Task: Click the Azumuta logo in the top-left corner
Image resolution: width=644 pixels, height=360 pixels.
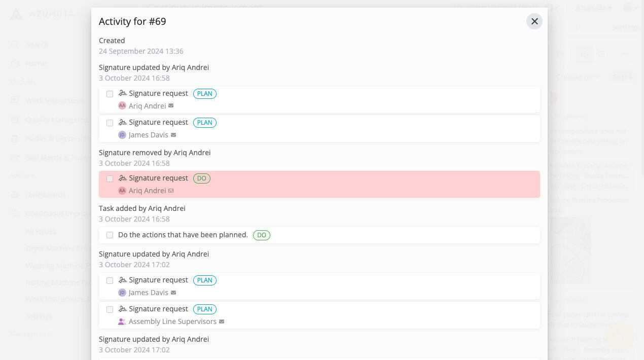Action: [x=16, y=14]
